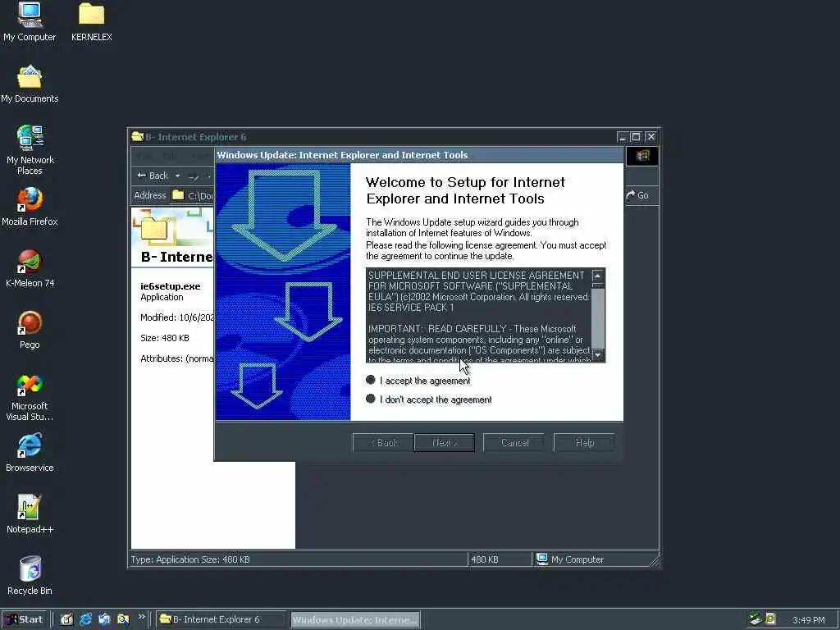Click the setup dialog title bar
The width and height of the screenshot is (840, 630).
[x=419, y=155]
